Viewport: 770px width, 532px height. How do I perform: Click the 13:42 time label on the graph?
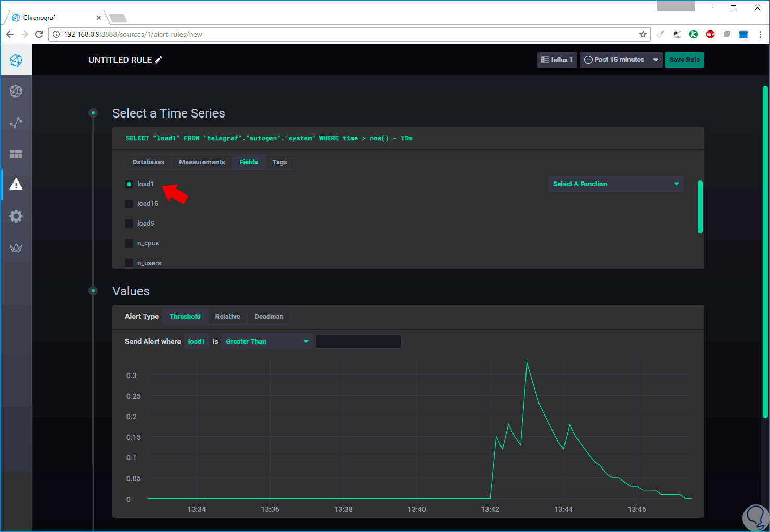coord(490,509)
